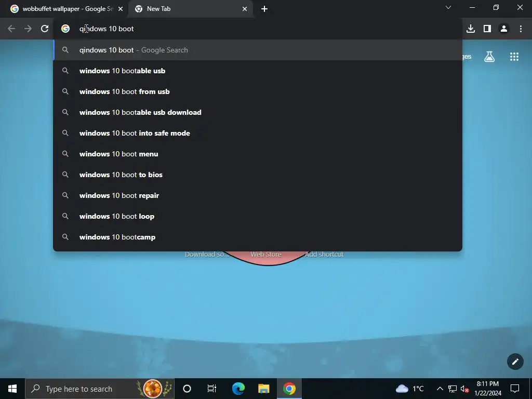Select the New Tab tab
532x399 pixels.
pyautogui.click(x=190, y=9)
